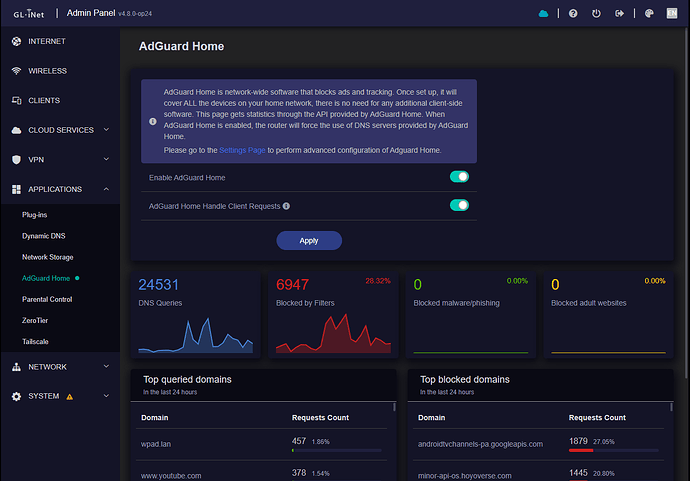Click the Apply button
690x481 pixels.
pos(309,241)
